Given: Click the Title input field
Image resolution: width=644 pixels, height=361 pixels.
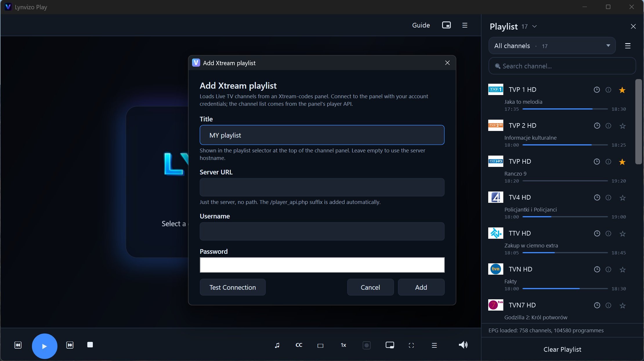Looking at the screenshot, I should click(x=322, y=135).
